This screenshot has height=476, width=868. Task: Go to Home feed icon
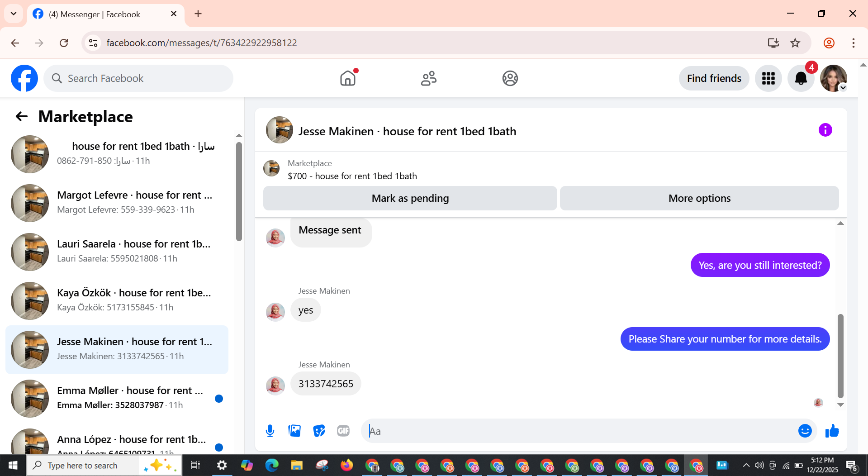click(348, 78)
